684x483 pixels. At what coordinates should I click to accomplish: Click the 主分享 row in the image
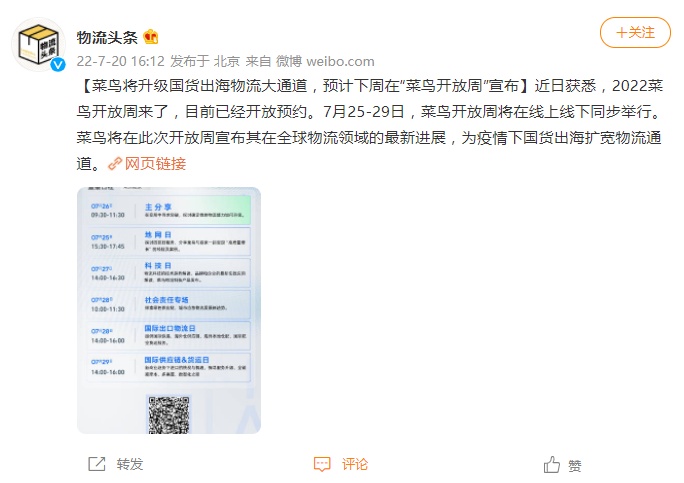click(x=169, y=210)
